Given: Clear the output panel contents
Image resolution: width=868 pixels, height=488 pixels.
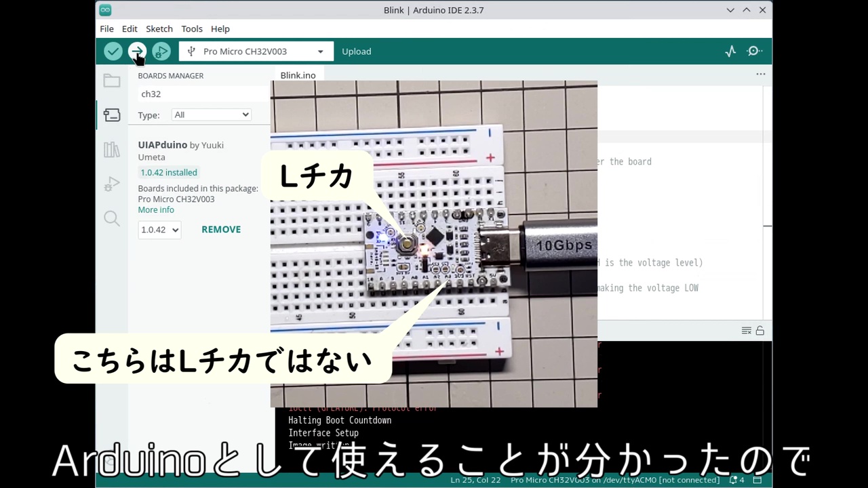Looking at the screenshot, I should tap(746, 331).
